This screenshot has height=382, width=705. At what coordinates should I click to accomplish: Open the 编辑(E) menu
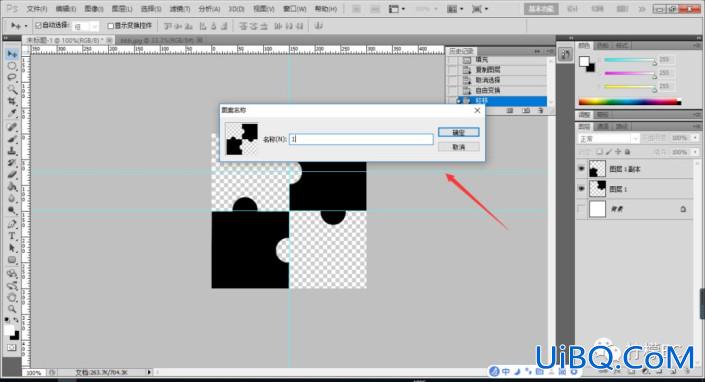click(x=66, y=9)
